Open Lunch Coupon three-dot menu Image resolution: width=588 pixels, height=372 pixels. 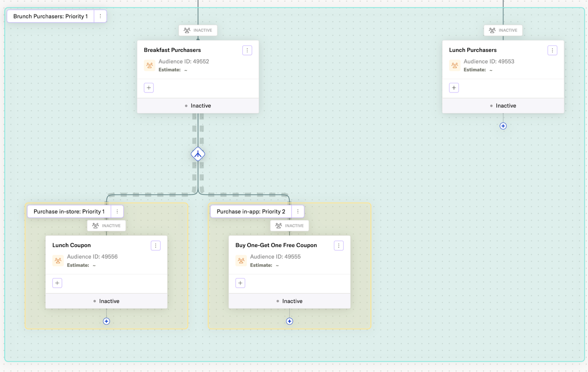tap(155, 246)
